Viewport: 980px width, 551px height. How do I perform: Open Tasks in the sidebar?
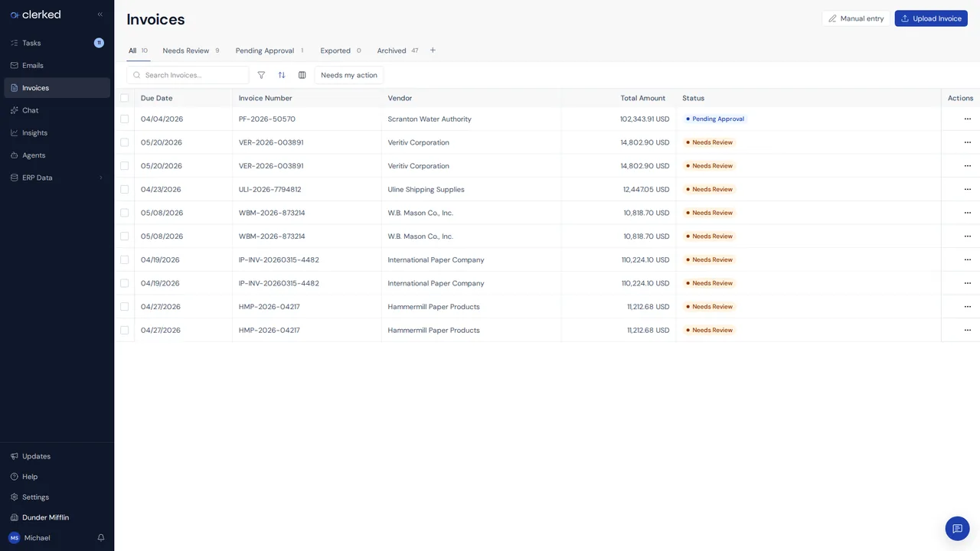[57, 43]
